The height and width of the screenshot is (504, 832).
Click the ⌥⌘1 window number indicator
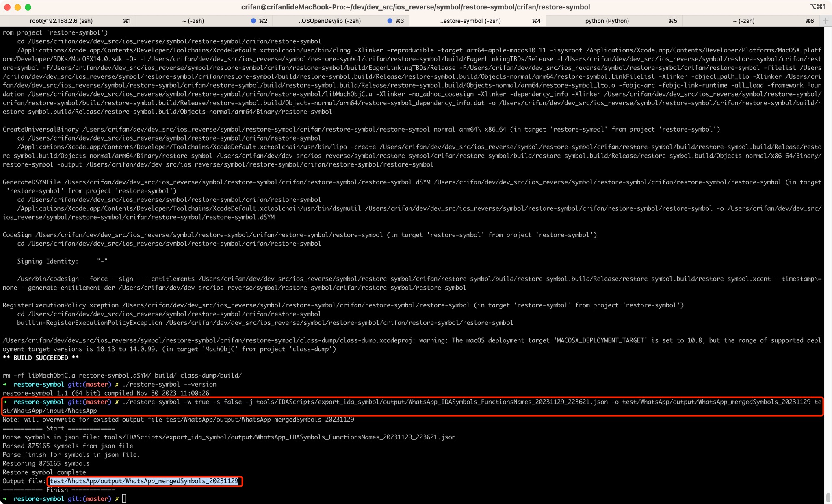[x=818, y=6]
